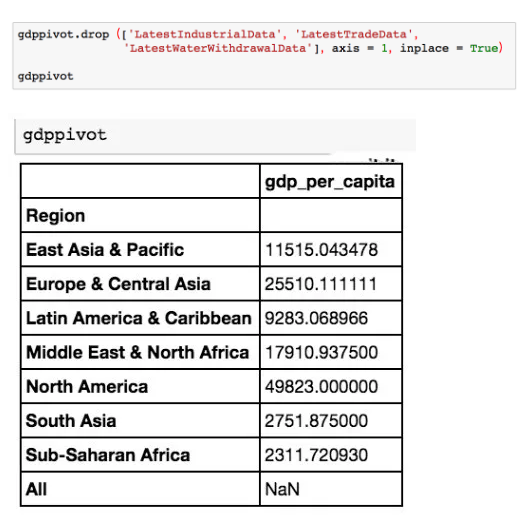
Task: Click the True keyword in code
Action: [x=484, y=48]
